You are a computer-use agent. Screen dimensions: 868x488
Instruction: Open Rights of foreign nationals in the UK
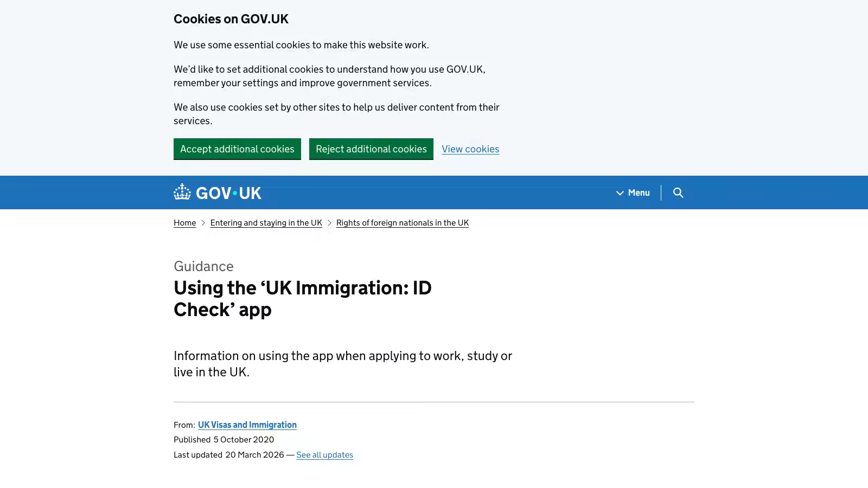[402, 222]
